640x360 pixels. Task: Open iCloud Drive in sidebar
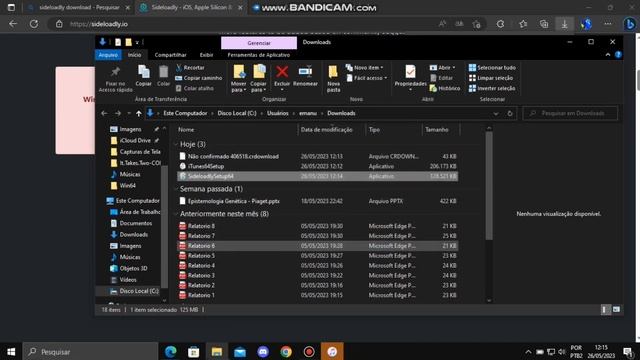coord(135,140)
